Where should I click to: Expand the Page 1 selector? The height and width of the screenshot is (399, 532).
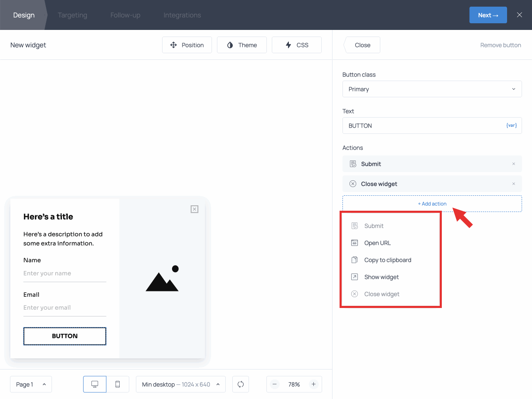coord(31,384)
